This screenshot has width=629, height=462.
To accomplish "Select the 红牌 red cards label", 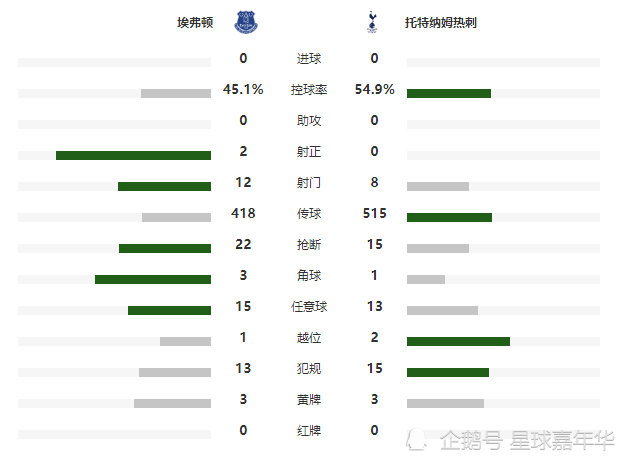I will click(x=309, y=430).
